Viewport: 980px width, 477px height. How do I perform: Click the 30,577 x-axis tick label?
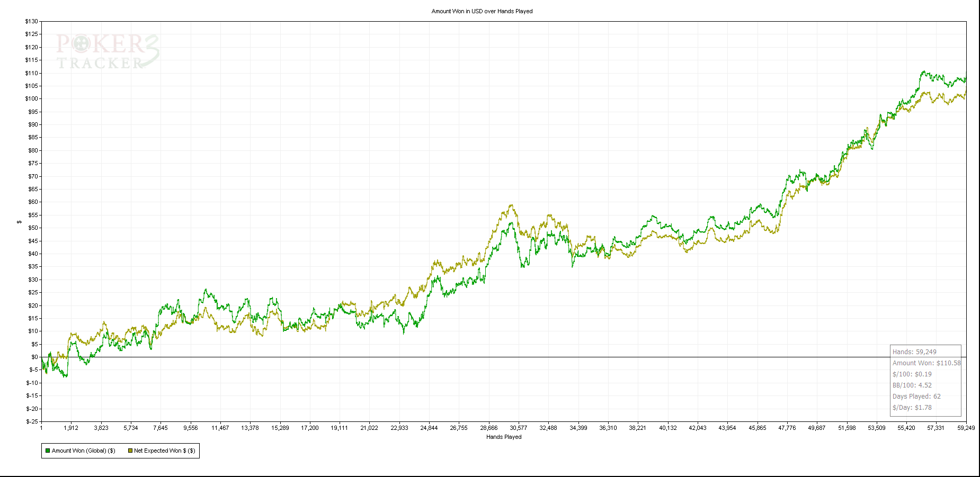tap(518, 428)
